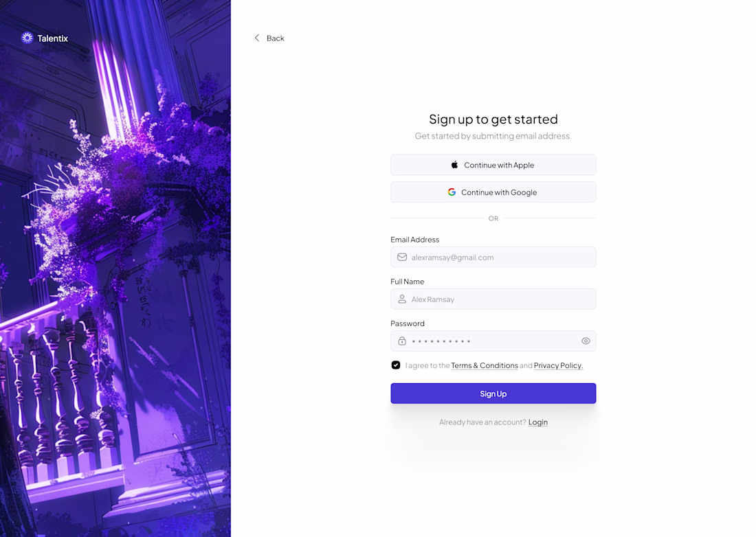Uncheck the terms agreement checkbox
Screen dimensions: 756x537
[396, 365]
